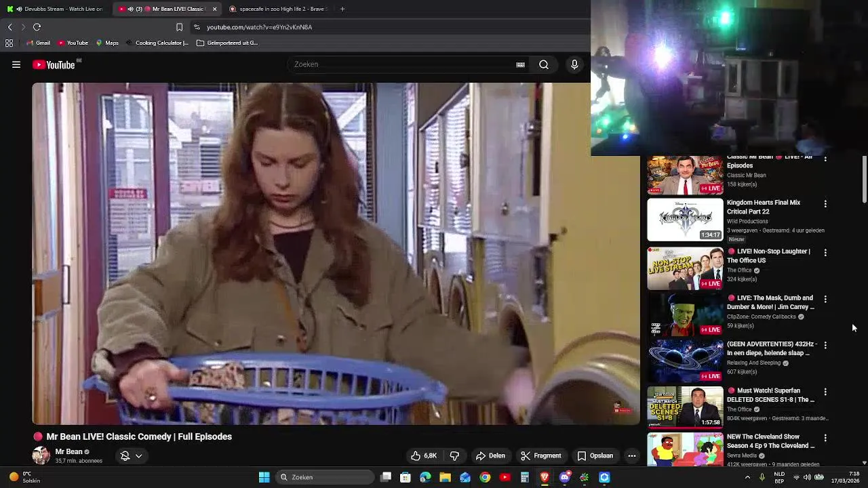Show hidden system tray icons
The width and height of the screenshot is (868, 488).
coord(747,477)
